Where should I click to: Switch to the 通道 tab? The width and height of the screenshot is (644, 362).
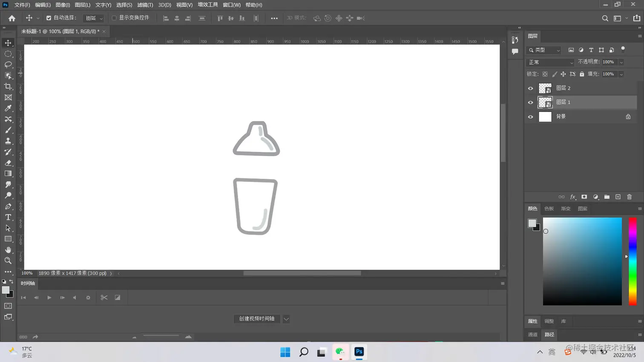532,335
